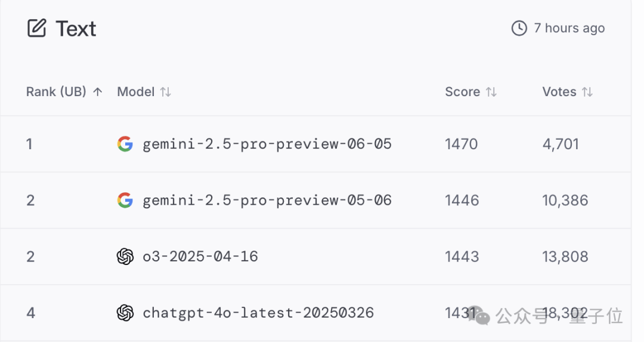The height and width of the screenshot is (342, 644).
Task: Open the chatgpt-4o-latest-20250326 model entry
Action: click(258, 313)
